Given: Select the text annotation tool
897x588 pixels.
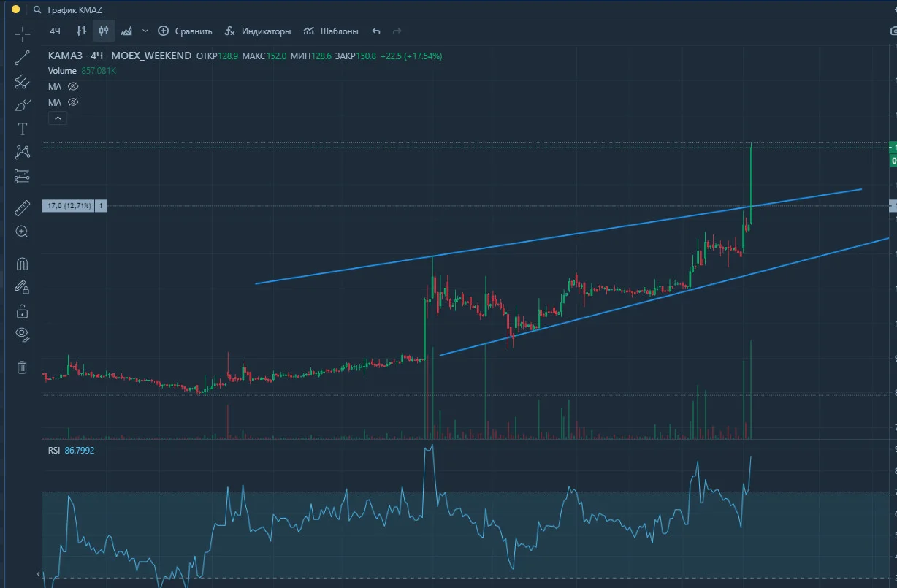Looking at the screenshot, I should point(23,129).
